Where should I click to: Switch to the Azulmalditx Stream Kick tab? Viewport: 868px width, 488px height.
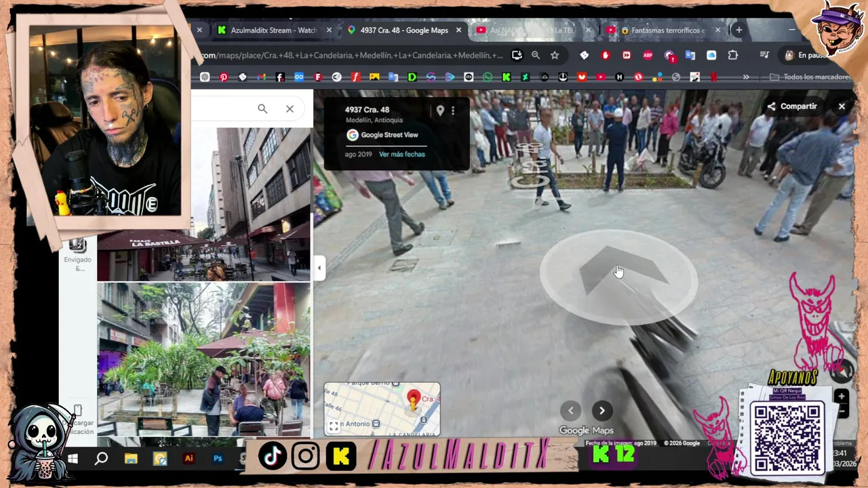click(x=274, y=30)
